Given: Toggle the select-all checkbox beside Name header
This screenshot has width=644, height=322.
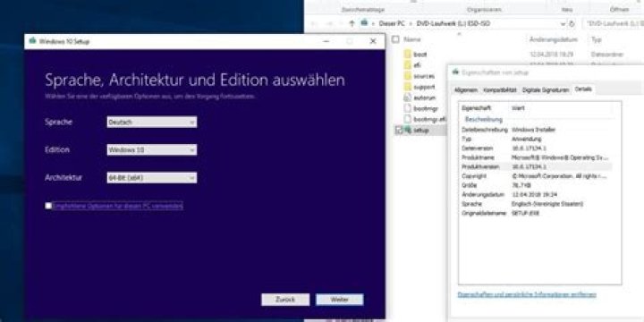Looking at the screenshot, I should [x=395, y=39].
